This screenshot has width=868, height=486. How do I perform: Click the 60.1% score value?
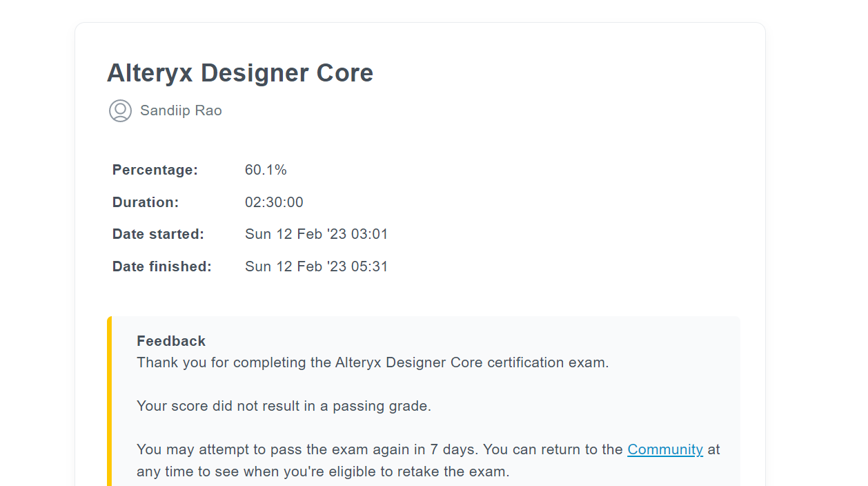(x=266, y=170)
